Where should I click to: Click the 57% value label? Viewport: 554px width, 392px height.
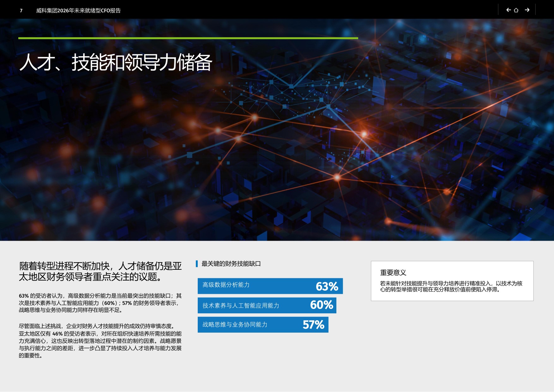pyautogui.click(x=313, y=325)
